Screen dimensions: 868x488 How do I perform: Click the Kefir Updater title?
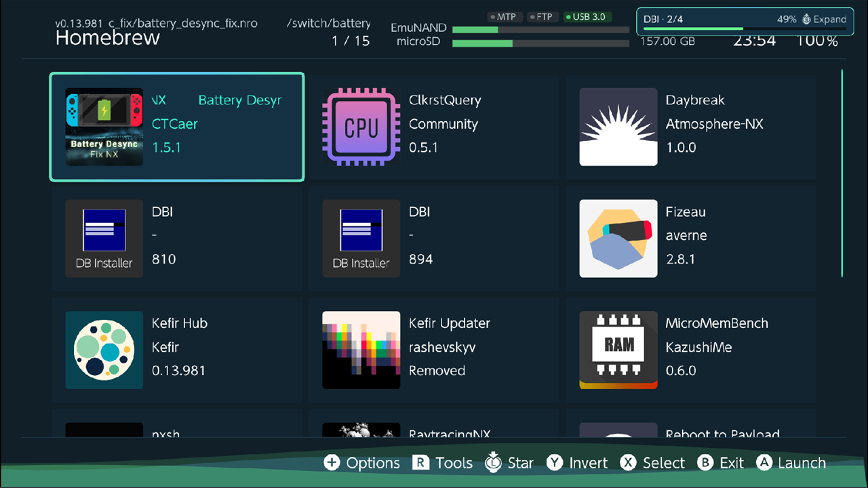450,323
